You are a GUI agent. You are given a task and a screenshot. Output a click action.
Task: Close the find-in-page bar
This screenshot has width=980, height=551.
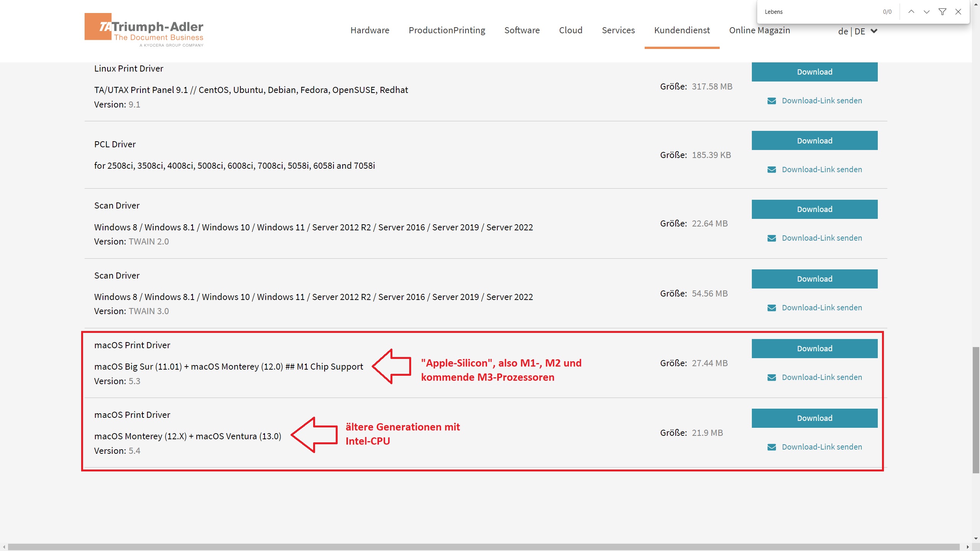pos(958,12)
